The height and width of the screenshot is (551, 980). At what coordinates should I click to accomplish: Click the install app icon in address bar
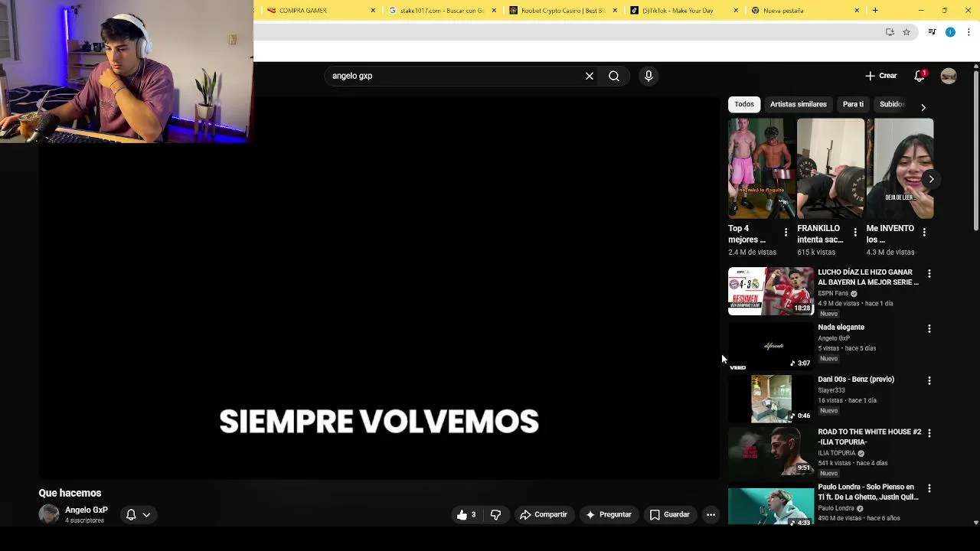click(890, 32)
